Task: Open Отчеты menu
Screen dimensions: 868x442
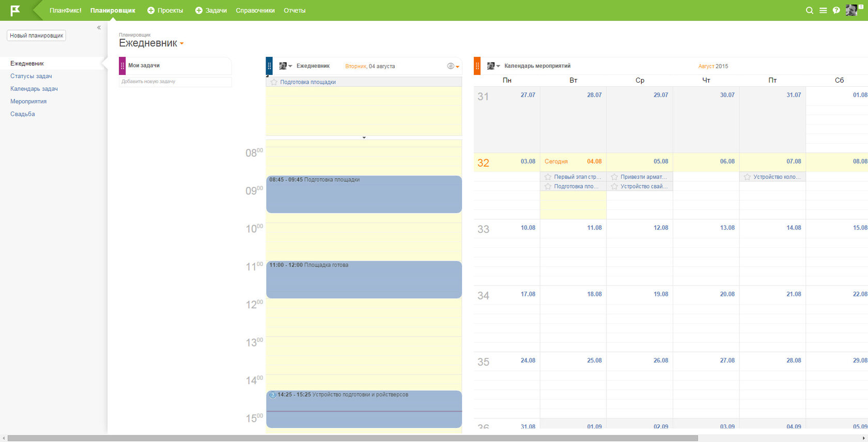Action: pyautogui.click(x=295, y=10)
